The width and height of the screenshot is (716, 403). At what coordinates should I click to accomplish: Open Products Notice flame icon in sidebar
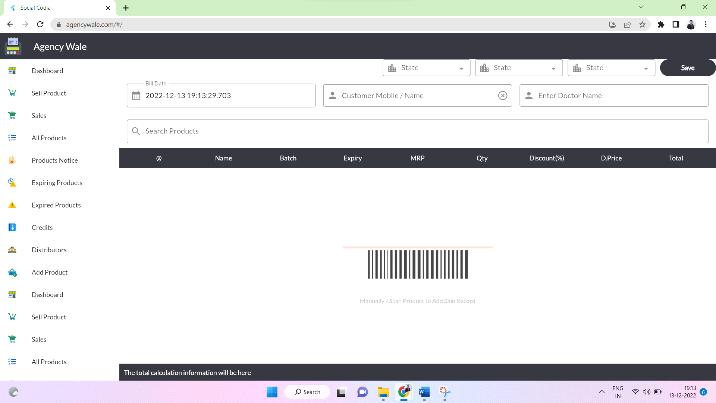tap(12, 160)
